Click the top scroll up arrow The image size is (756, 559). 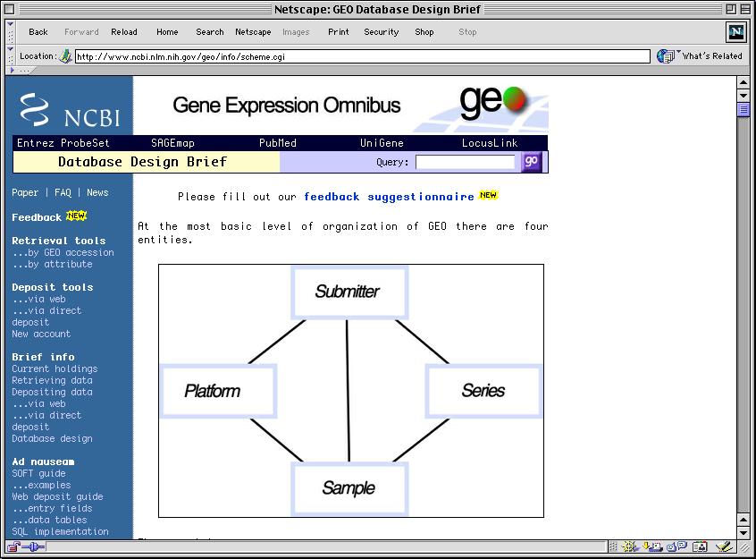(743, 82)
